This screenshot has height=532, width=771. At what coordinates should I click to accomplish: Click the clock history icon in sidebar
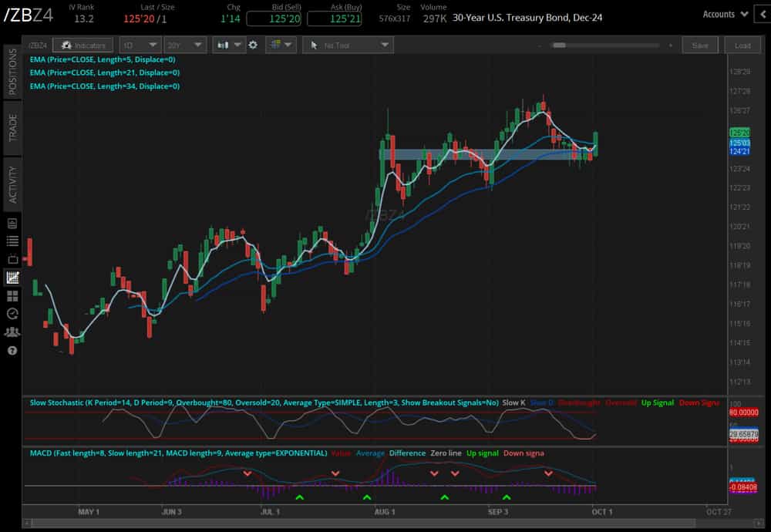point(12,314)
